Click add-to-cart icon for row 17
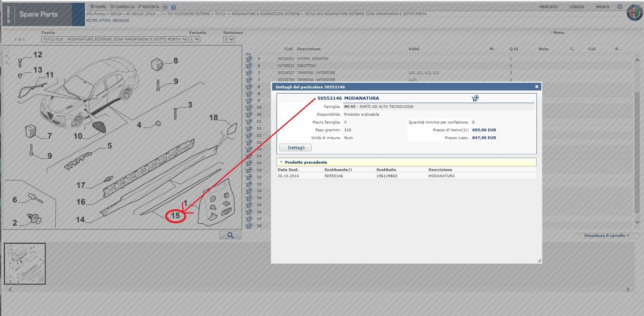Image resolution: width=644 pixels, height=316 pixels. [x=249, y=219]
